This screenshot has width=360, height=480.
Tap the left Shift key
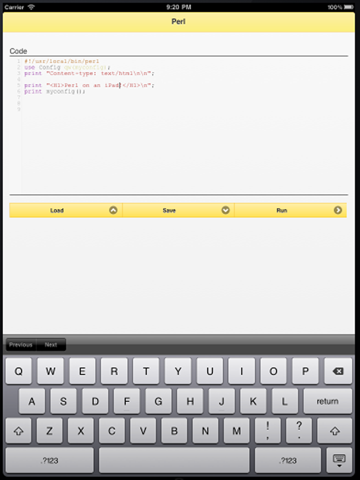pos(18,431)
